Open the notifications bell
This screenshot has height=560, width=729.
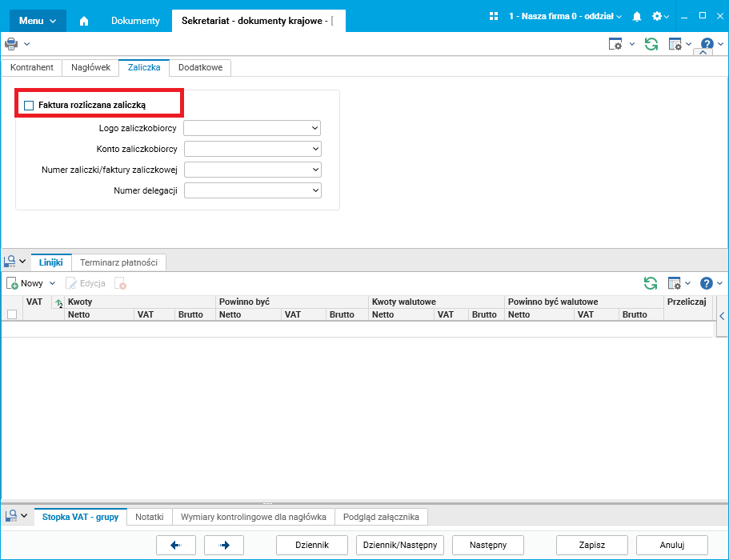[x=637, y=16]
